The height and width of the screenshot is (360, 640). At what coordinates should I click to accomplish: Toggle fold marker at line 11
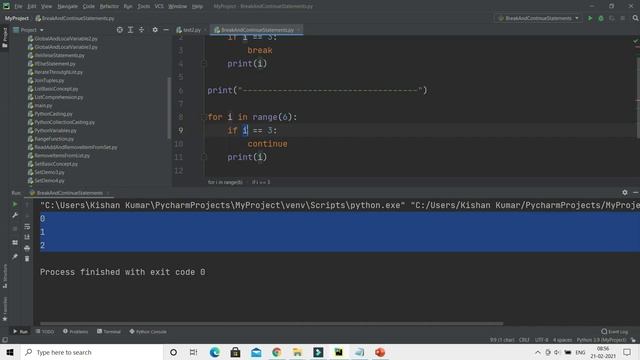(x=204, y=157)
